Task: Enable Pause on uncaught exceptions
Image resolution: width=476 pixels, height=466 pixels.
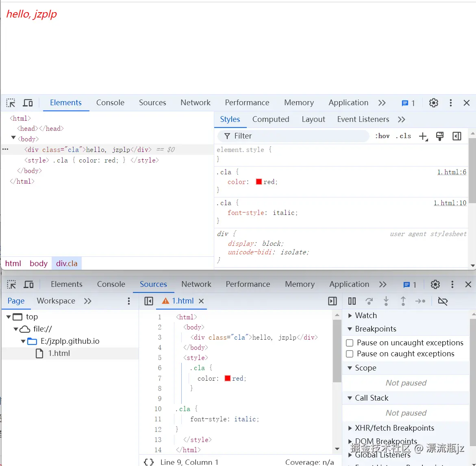Action: 350,342
